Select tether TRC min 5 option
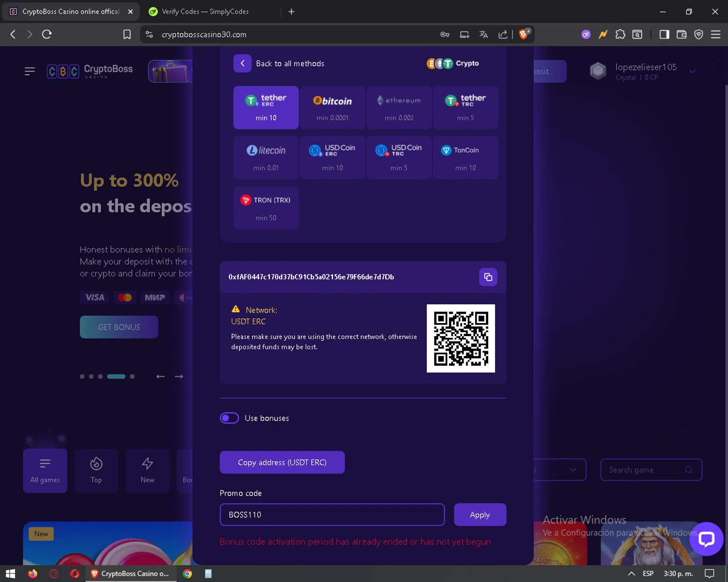 click(465, 108)
